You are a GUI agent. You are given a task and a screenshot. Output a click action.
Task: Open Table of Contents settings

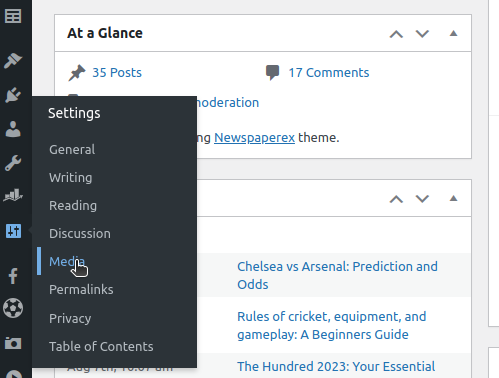point(101,346)
